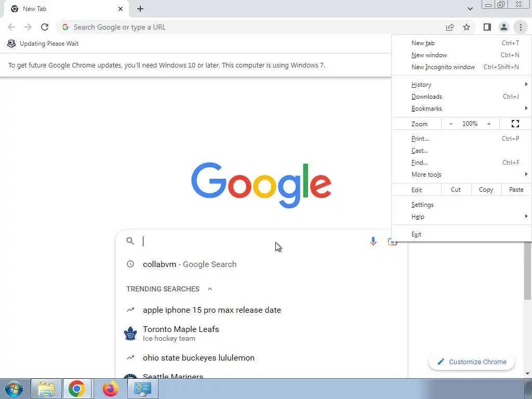Open a New Incognito window
532x399 pixels.
[x=461, y=67]
